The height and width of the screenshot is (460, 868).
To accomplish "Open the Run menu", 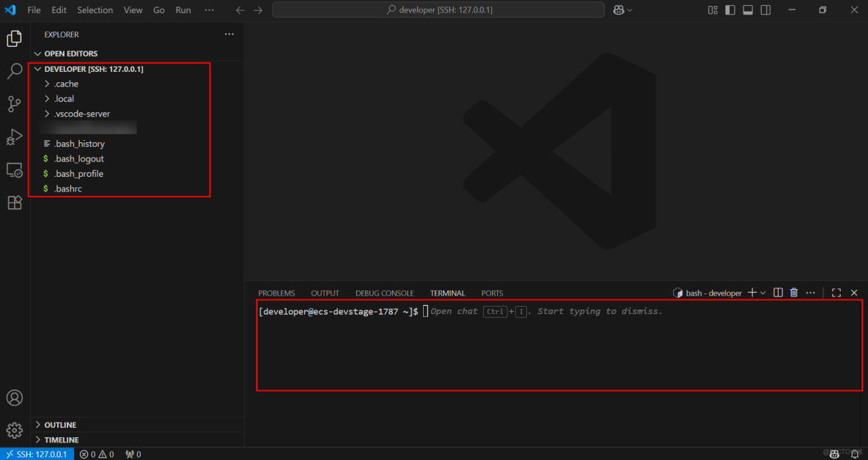I will point(183,10).
